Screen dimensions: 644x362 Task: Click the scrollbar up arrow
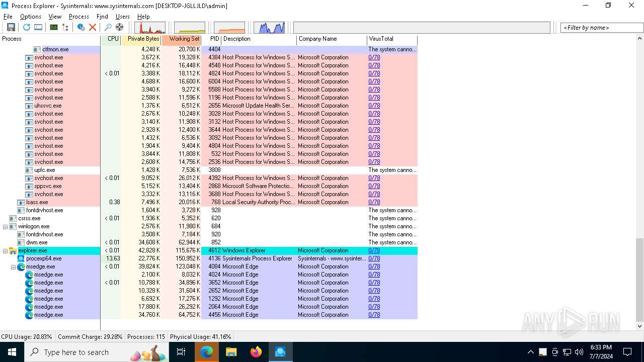point(640,39)
